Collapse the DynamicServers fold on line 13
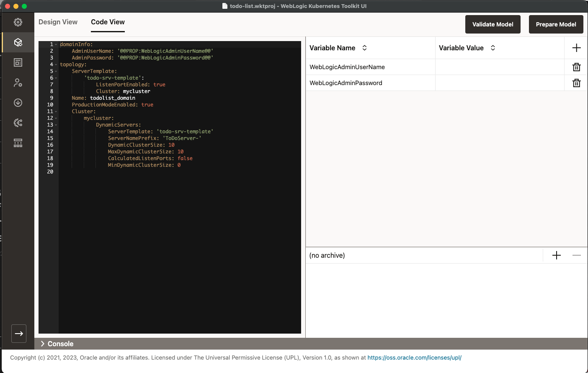Image resolution: width=588 pixels, height=373 pixels. tap(56, 125)
